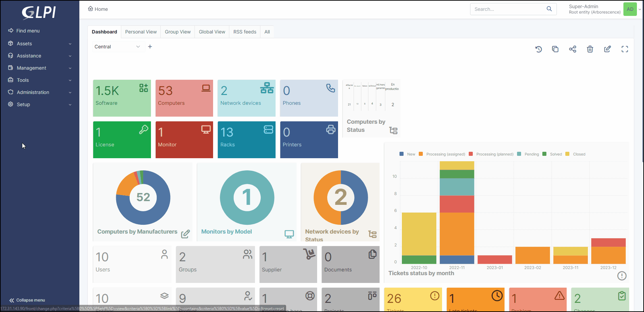This screenshot has height=312, width=644.
Task: Add a new dashboard with plus icon
Action: 150,47
